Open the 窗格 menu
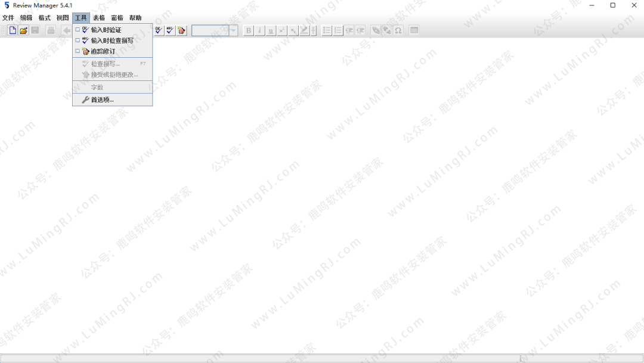Viewport: 644px width, 363px height. tap(117, 18)
